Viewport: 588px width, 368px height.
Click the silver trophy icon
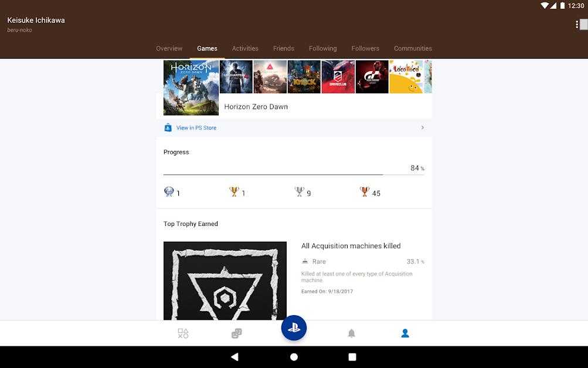(299, 192)
